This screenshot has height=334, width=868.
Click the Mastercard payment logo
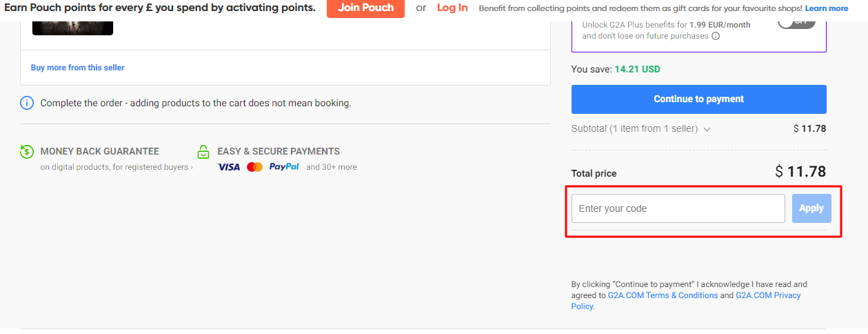coord(254,167)
